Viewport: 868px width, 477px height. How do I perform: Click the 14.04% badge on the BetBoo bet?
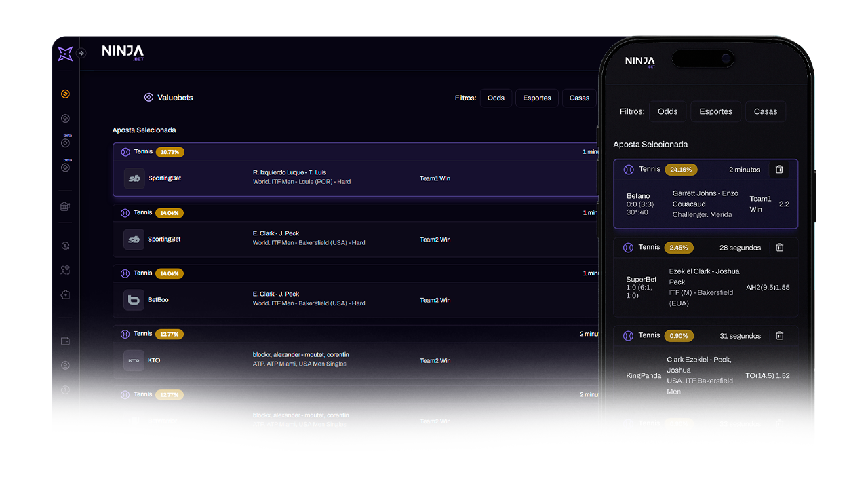(170, 273)
